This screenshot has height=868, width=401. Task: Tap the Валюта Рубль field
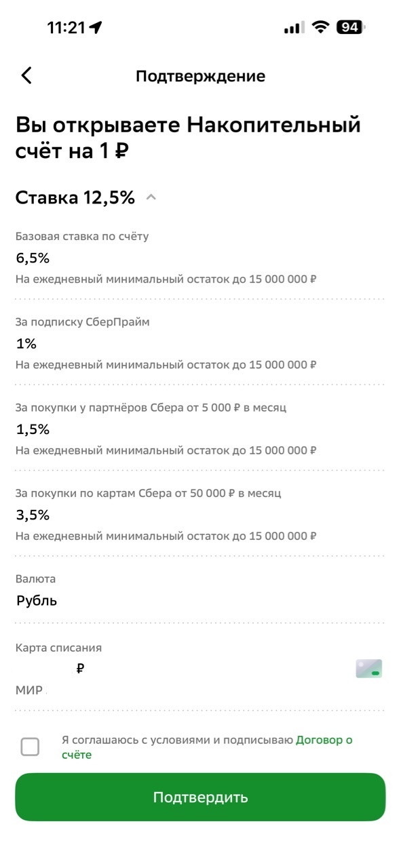coord(200,591)
